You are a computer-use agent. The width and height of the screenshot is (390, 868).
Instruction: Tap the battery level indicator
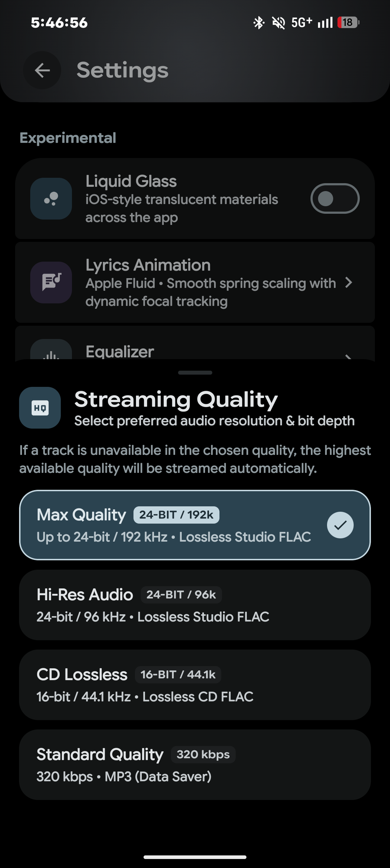[348, 23]
